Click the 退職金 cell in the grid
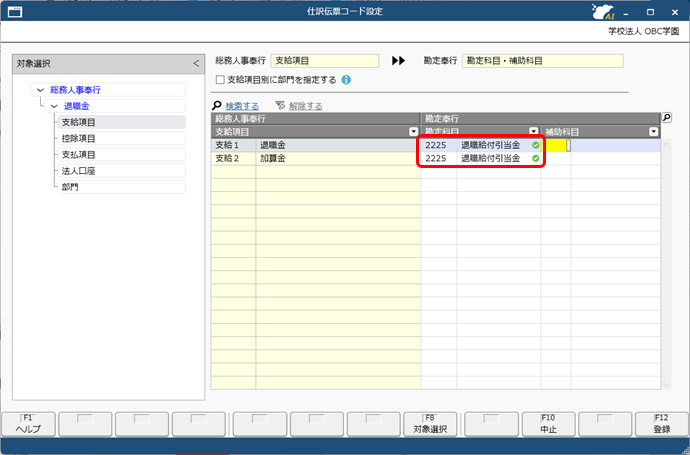Viewport: 690px width, 455px height. pyautogui.click(x=338, y=145)
